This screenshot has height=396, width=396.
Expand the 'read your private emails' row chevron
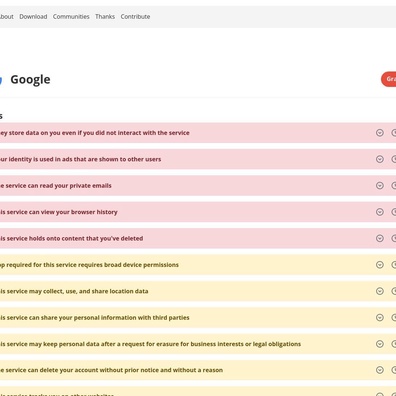380,185
